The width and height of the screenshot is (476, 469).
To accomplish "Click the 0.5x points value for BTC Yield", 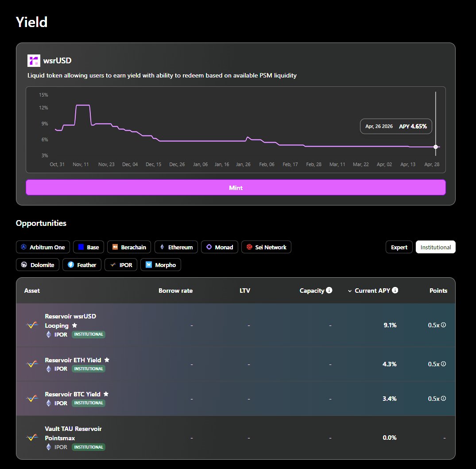I will 433,399.
